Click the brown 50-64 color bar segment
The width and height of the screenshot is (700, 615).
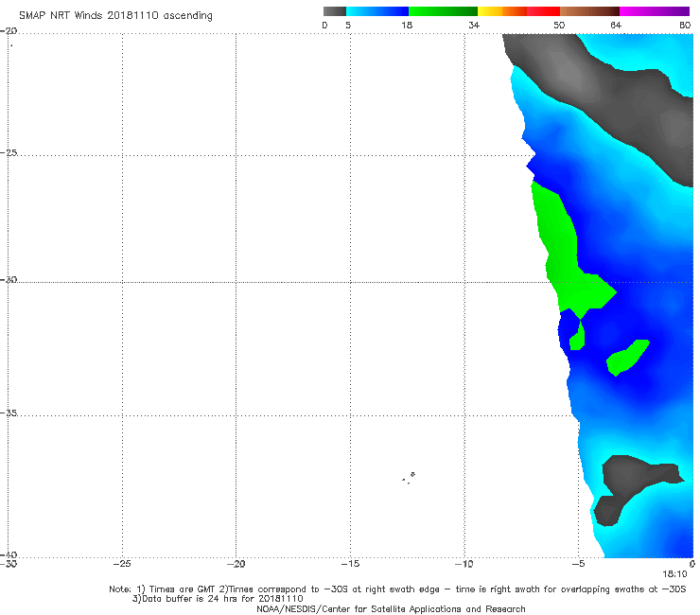pyautogui.click(x=589, y=11)
